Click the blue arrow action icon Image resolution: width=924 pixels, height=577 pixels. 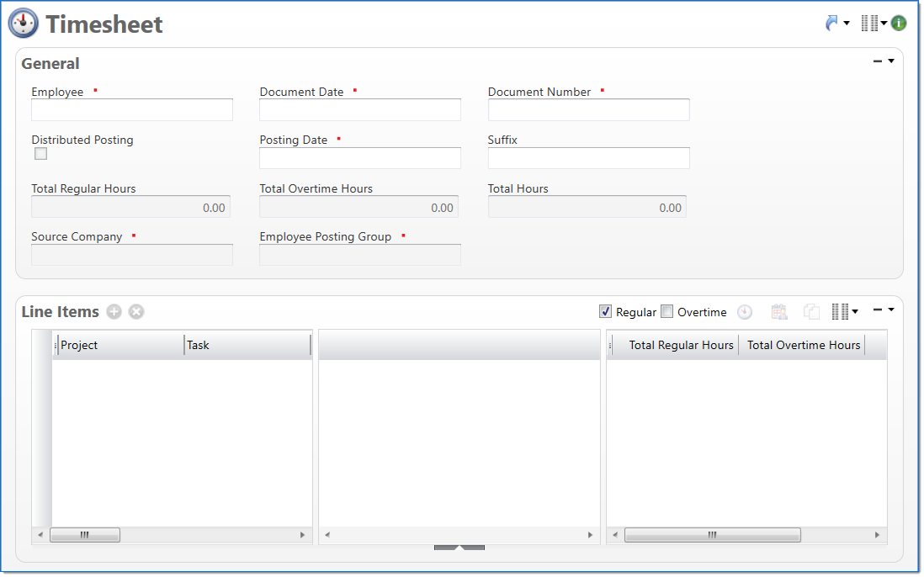pyautogui.click(x=832, y=24)
